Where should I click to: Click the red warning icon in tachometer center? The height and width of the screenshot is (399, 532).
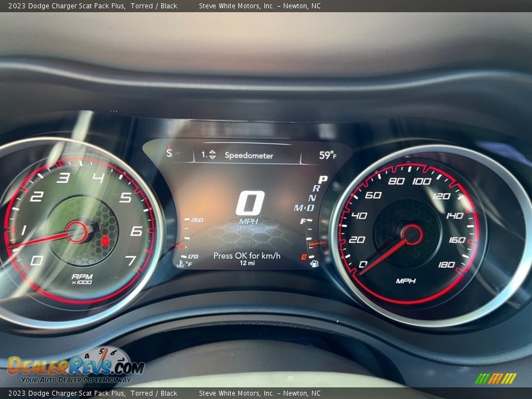pos(105,241)
